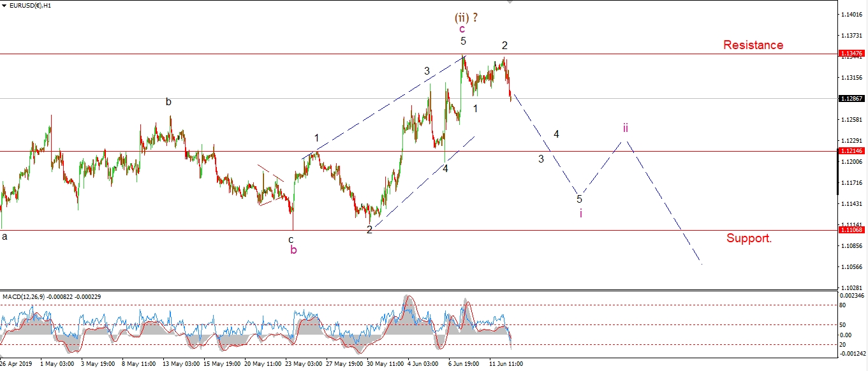Click the black 1.12867 current price tag

pos(851,99)
